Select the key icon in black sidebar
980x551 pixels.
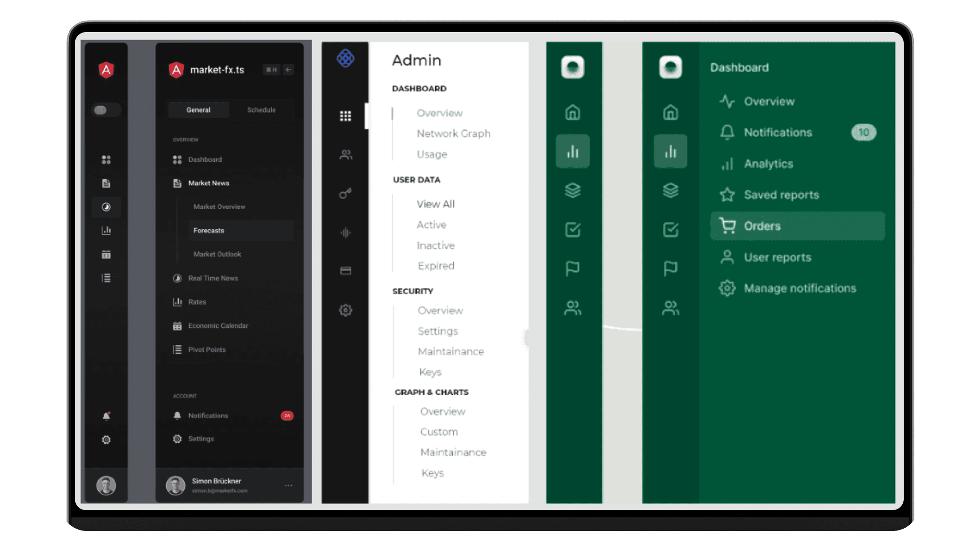click(x=345, y=193)
